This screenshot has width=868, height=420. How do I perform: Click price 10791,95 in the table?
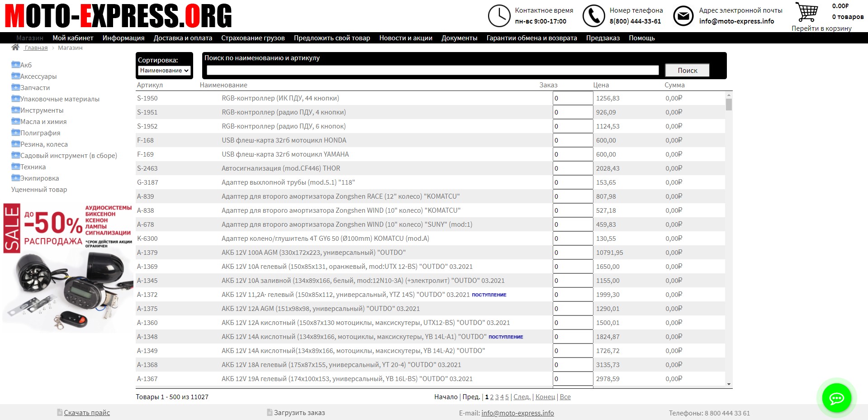[609, 253]
